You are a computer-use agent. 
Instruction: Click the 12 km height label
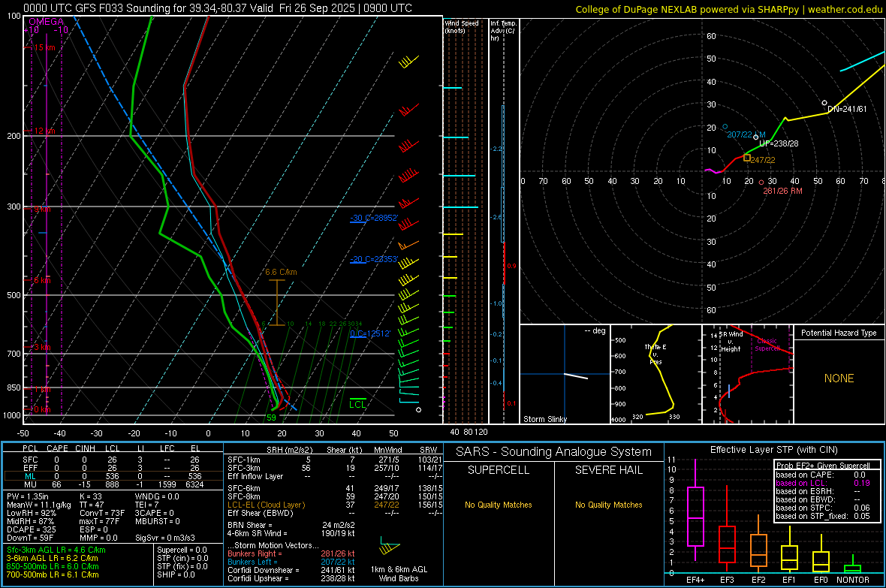click(x=44, y=131)
